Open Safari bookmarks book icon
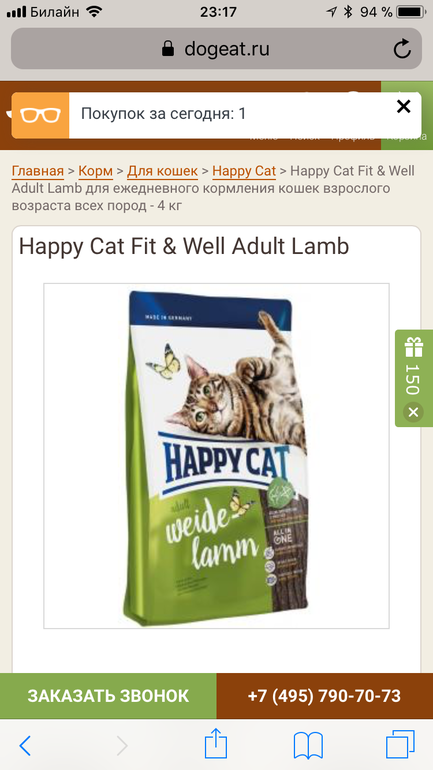Image resolution: width=433 pixels, height=770 pixels. [x=308, y=745]
